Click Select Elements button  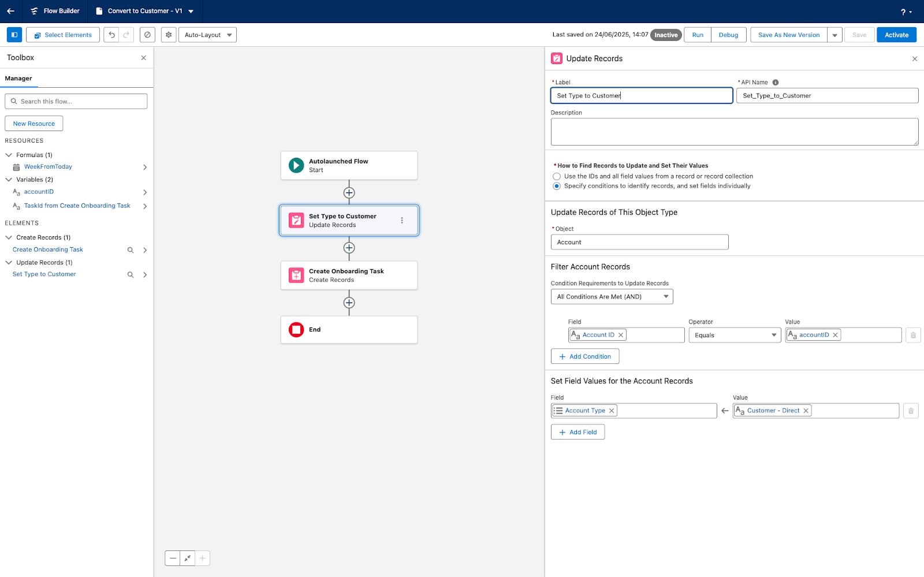pos(63,35)
